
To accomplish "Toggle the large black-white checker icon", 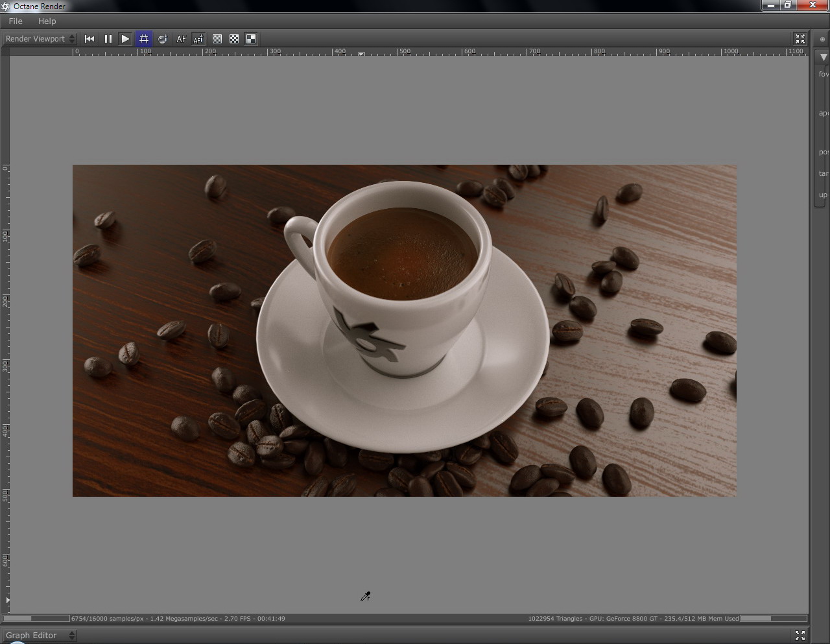I will pos(251,39).
